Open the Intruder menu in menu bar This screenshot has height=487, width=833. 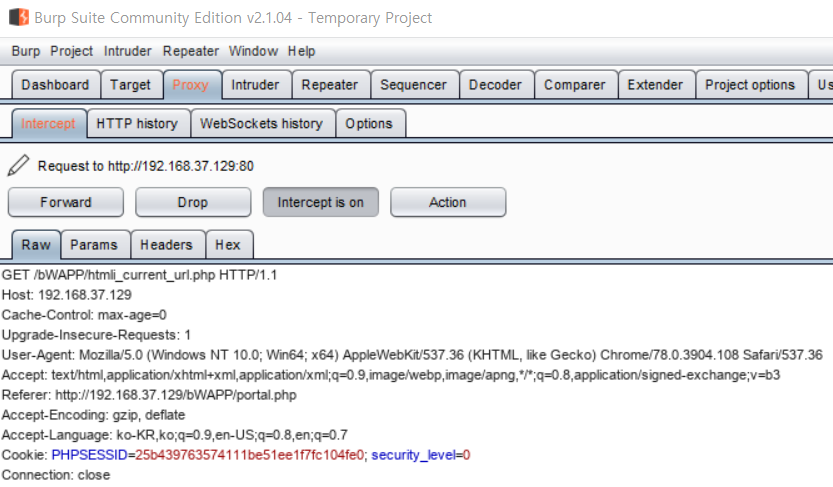pos(128,51)
